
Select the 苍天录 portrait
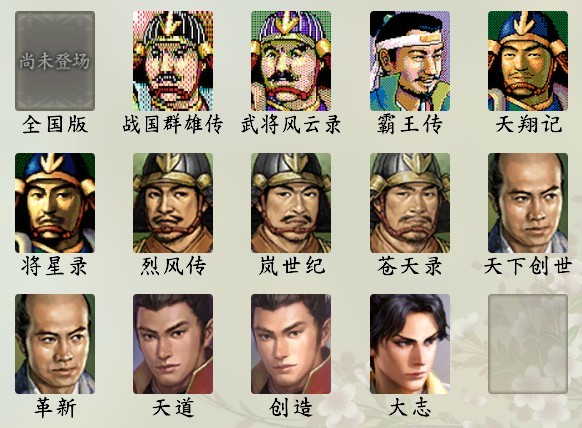pyautogui.click(x=410, y=203)
